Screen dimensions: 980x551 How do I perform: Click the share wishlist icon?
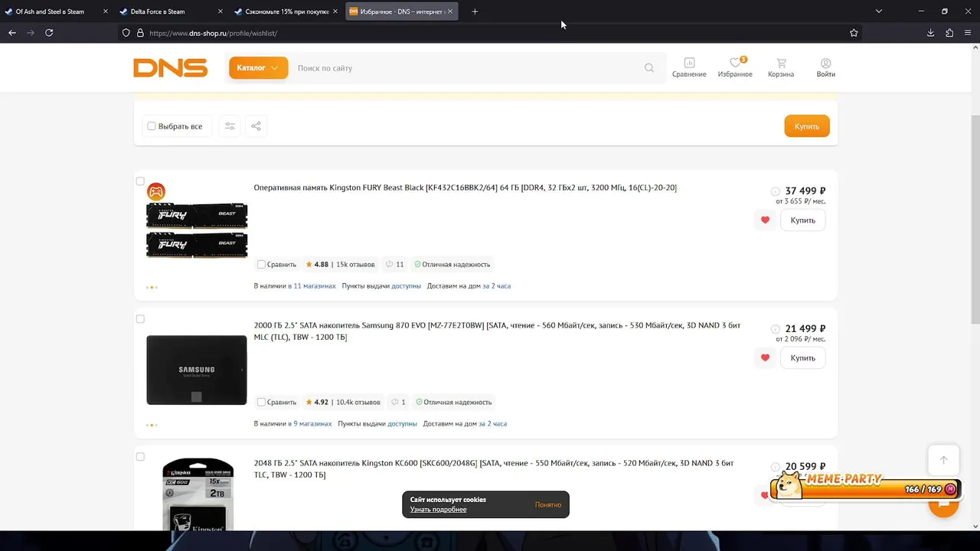(256, 126)
